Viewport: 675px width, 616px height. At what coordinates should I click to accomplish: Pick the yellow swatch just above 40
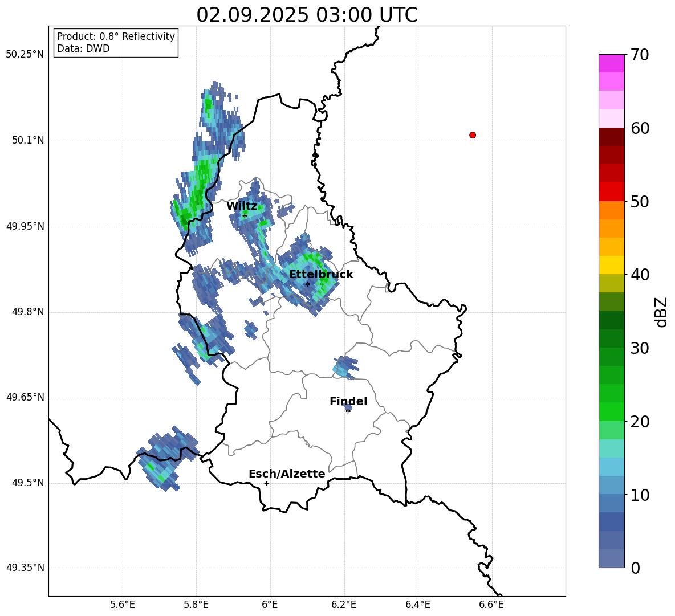pos(611,265)
